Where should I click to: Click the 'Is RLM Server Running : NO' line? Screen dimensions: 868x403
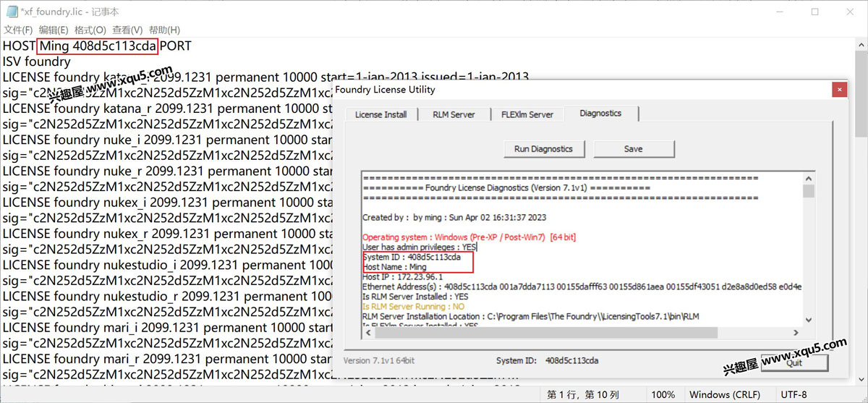(x=413, y=307)
